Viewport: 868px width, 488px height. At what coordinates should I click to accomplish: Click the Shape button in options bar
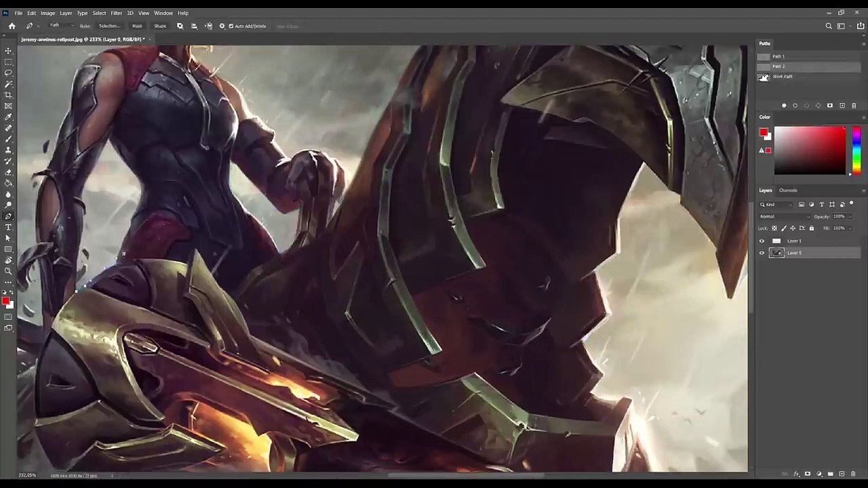click(160, 26)
